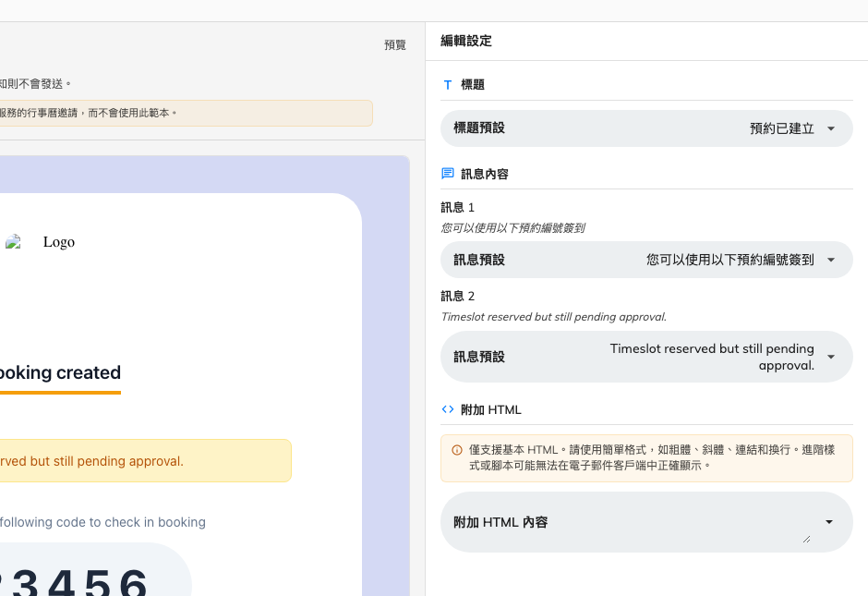Click the code brackets icon beside 附加 HTML

point(448,409)
